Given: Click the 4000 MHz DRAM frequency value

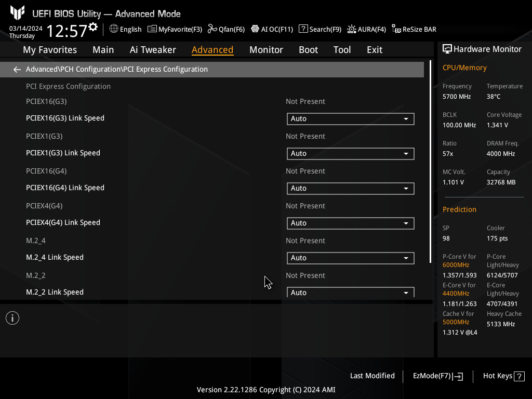Looking at the screenshot, I should click(x=501, y=154).
